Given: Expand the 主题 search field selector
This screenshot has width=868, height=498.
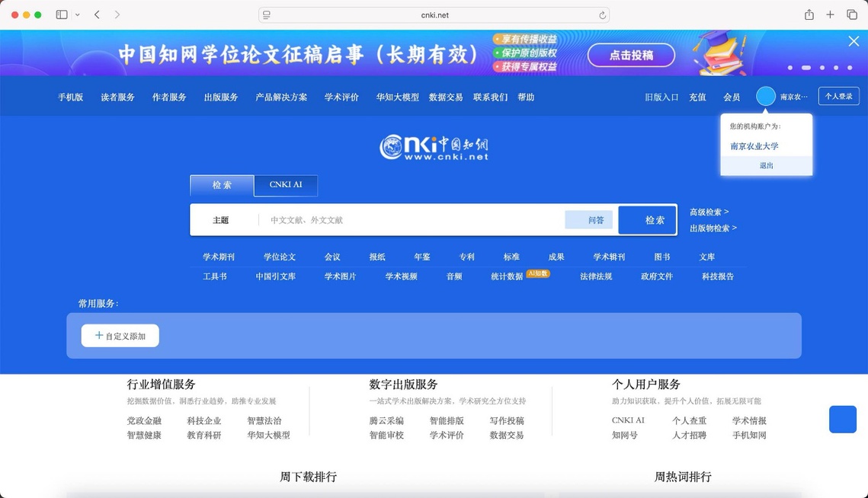Looking at the screenshot, I should click(221, 220).
